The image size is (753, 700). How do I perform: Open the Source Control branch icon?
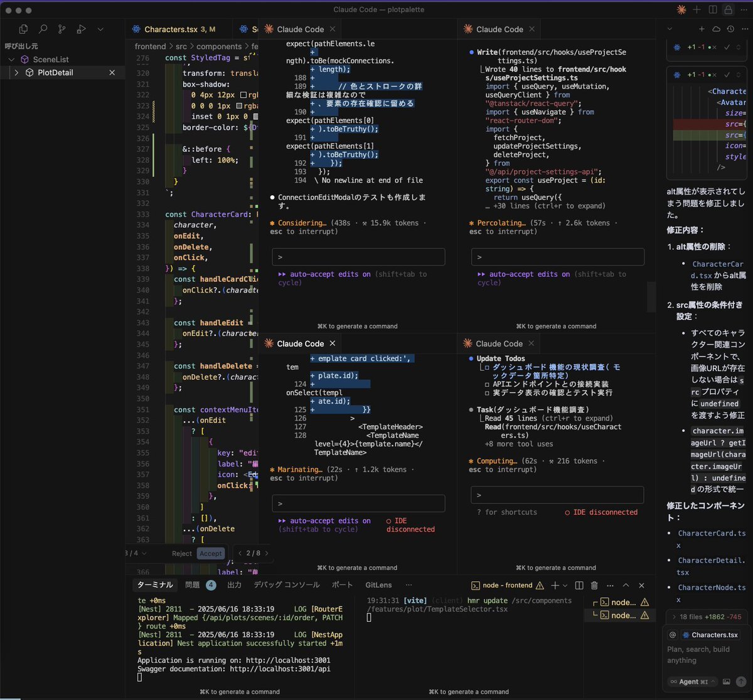click(x=61, y=29)
